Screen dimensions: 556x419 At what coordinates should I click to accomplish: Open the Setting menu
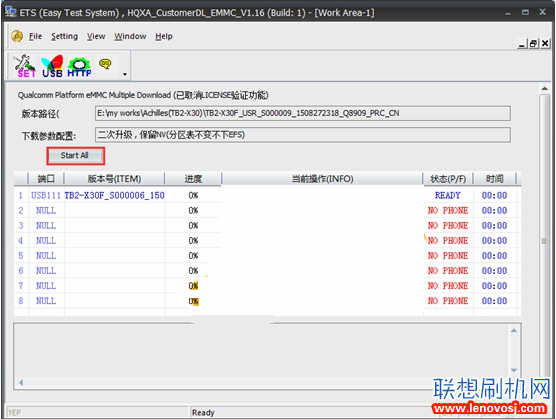[64, 36]
